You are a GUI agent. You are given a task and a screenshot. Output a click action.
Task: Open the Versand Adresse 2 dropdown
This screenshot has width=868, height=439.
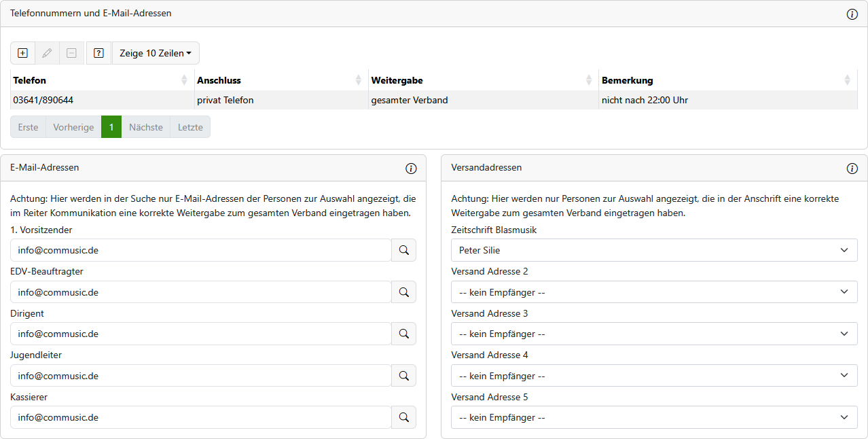coord(653,292)
